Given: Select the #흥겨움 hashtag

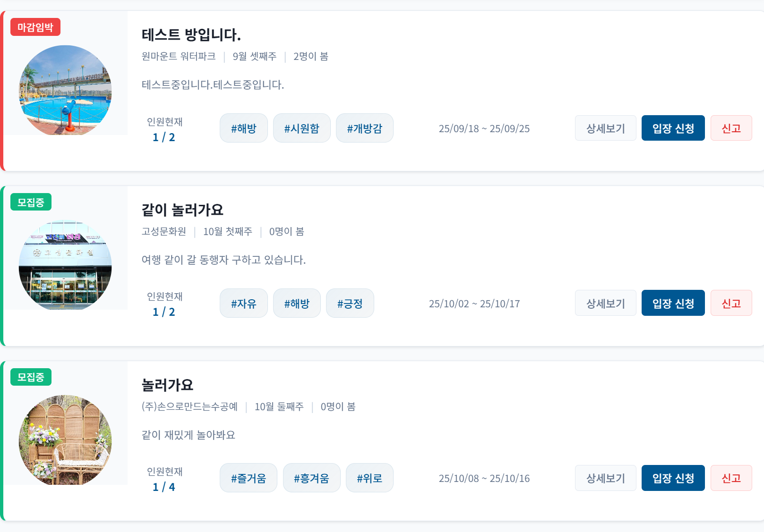Looking at the screenshot, I should [312, 478].
